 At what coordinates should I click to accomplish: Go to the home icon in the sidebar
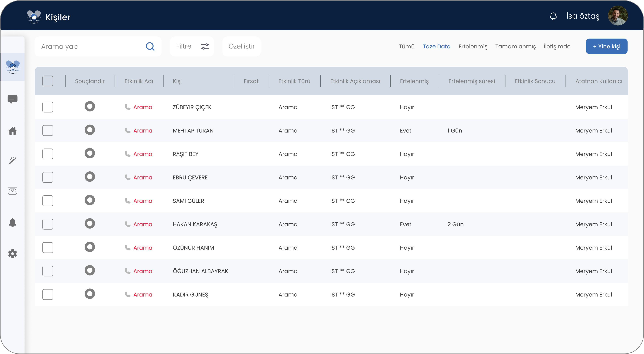(x=12, y=131)
